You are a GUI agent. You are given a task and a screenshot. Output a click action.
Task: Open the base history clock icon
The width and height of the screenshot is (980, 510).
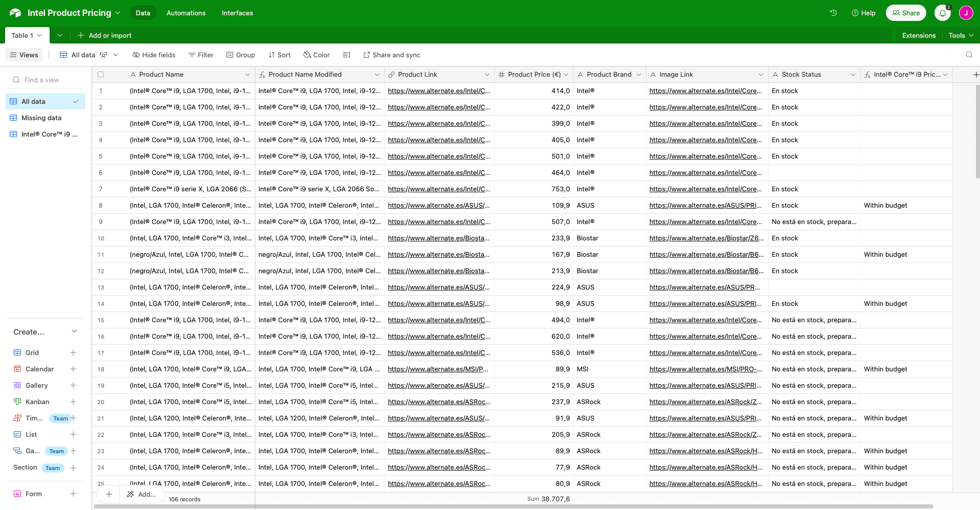click(833, 13)
